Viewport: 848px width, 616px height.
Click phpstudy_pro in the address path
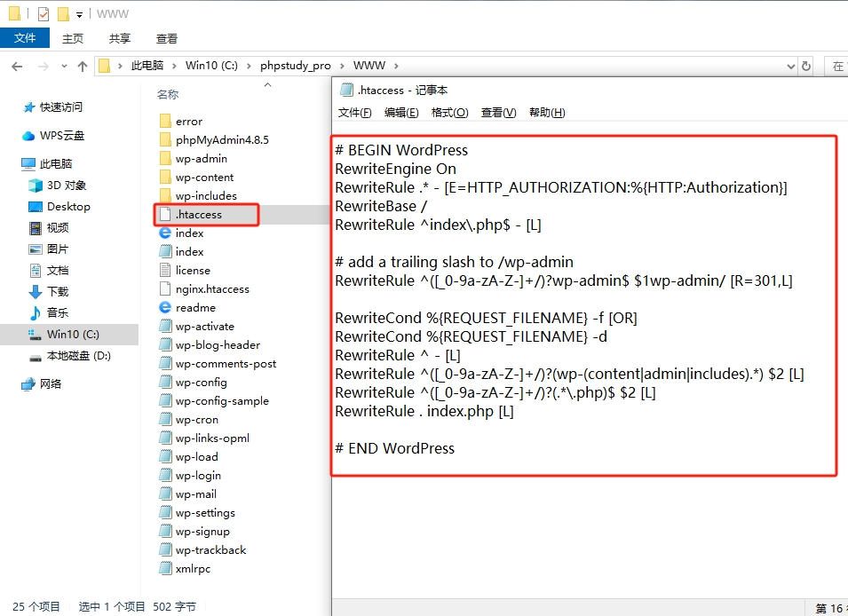click(x=296, y=66)
